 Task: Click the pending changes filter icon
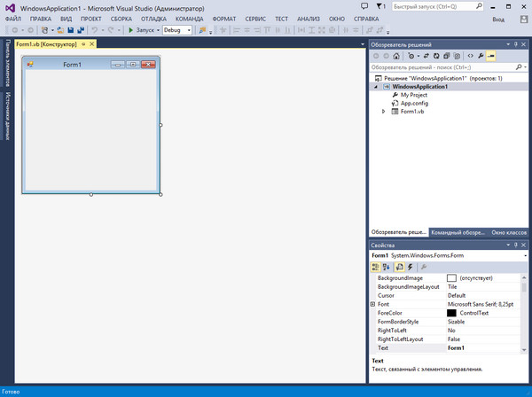(x=412, y=56)
